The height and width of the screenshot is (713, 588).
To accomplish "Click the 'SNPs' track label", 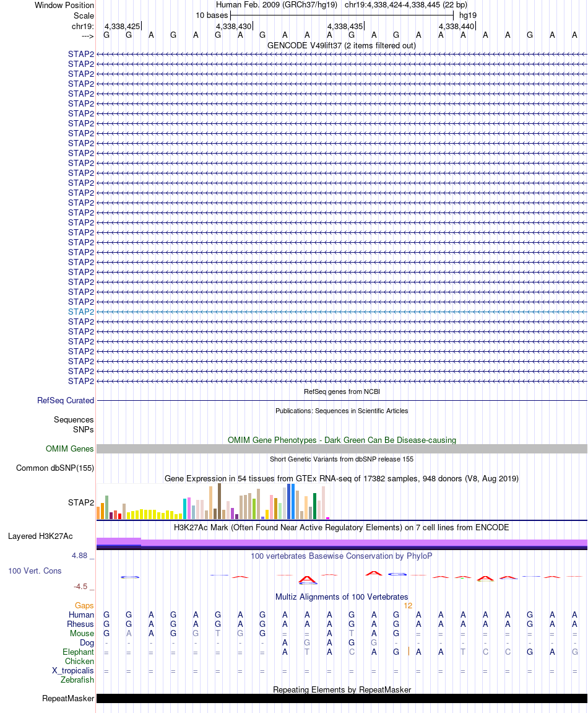I will [83, 429].
